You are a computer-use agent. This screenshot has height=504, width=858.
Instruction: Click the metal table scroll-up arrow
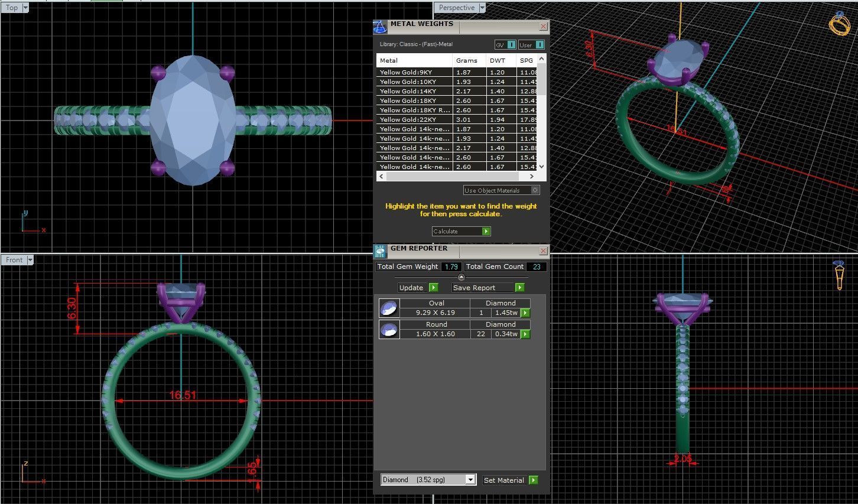(542, 60)
